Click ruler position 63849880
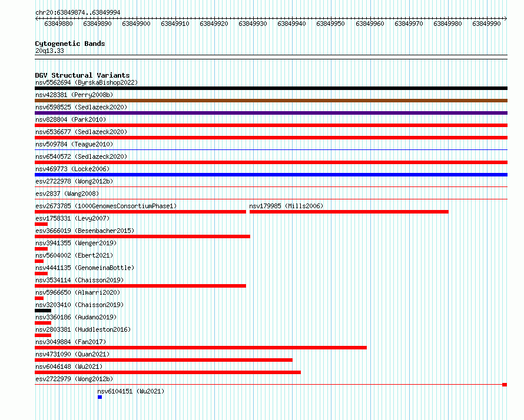This screenshot has height=420, width=524. 58,24
